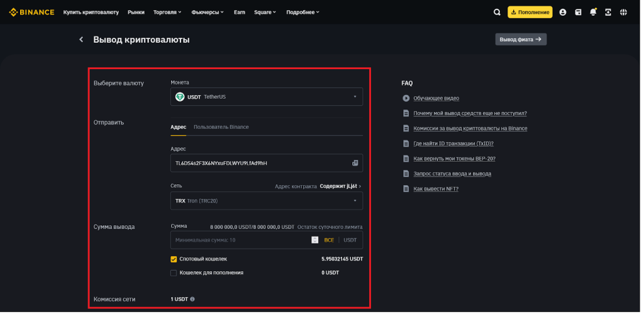Image resolution: width=644 pixels, height=314 pixels.
Task: Click the withdrawal amount input field
Action: click(239, 240)
